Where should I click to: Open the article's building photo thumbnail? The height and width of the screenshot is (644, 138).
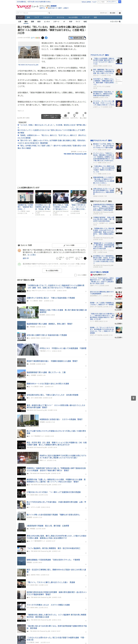(29, 52)
